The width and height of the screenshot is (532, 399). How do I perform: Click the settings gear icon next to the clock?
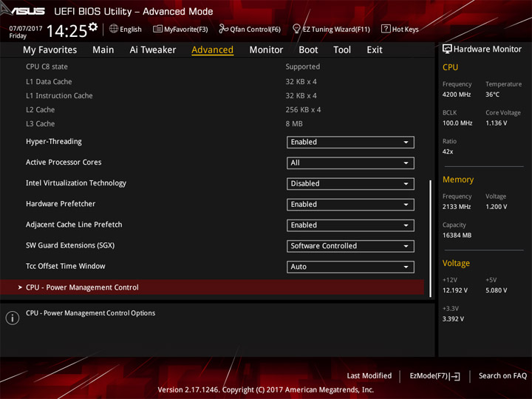tap(93, 27)
